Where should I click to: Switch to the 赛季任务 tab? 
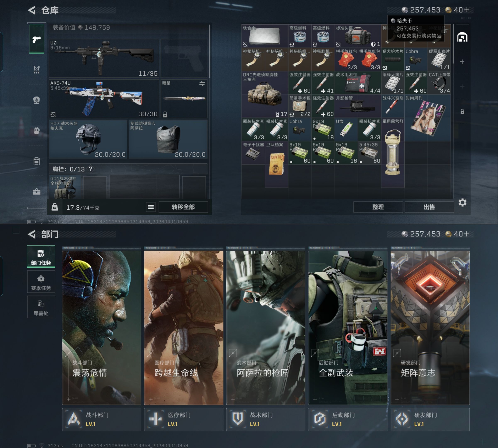pyautogui.click(x=41, y=282)
